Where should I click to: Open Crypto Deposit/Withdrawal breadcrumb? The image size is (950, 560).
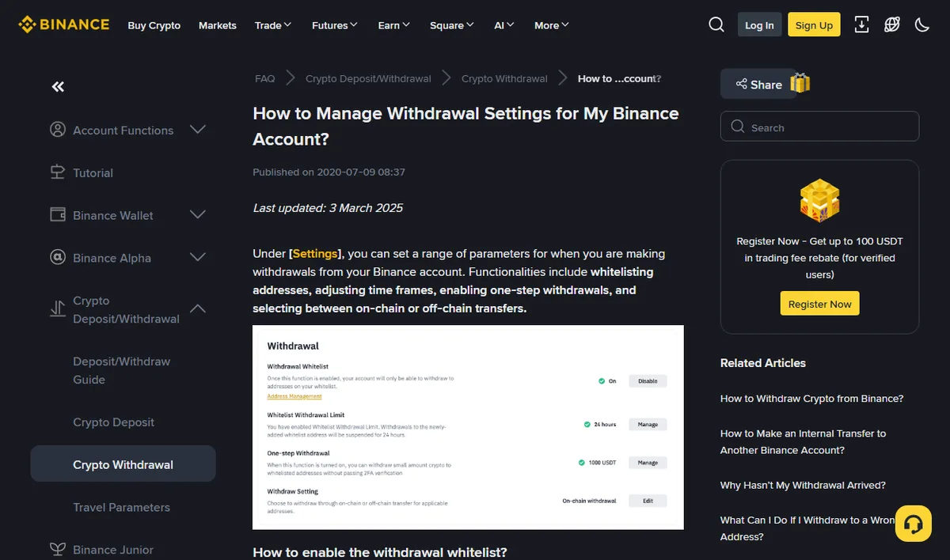(368, 78)
